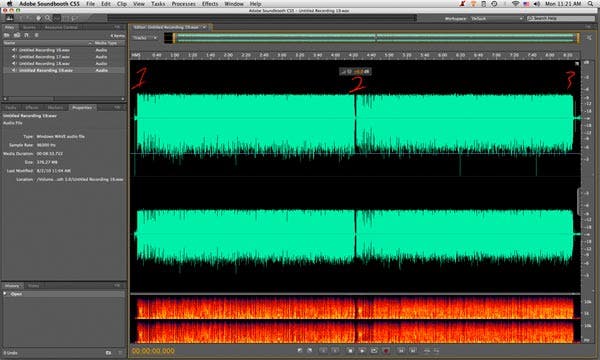Click the Stop button in transport controls
600x360 pixels.
click(350, 350)
